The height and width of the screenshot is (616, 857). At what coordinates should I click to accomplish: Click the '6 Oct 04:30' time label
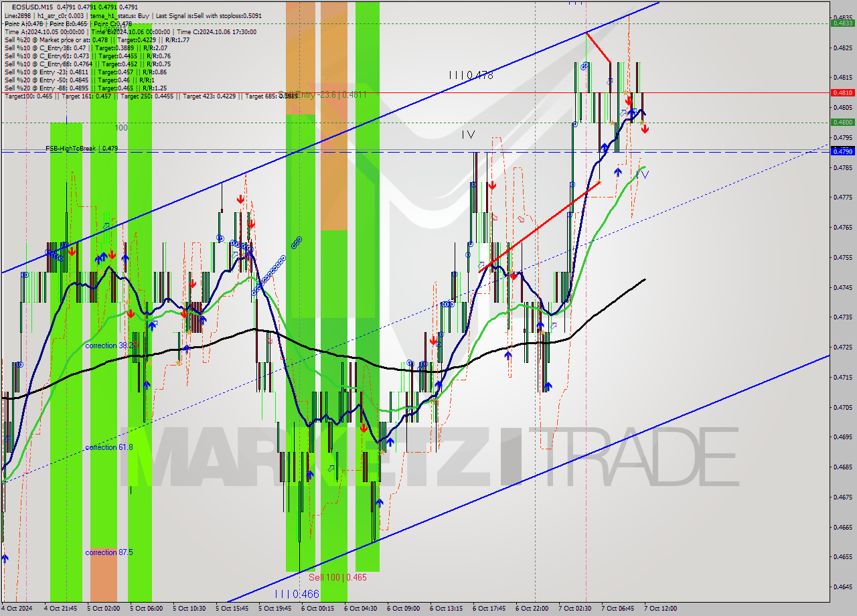[360, 609]
